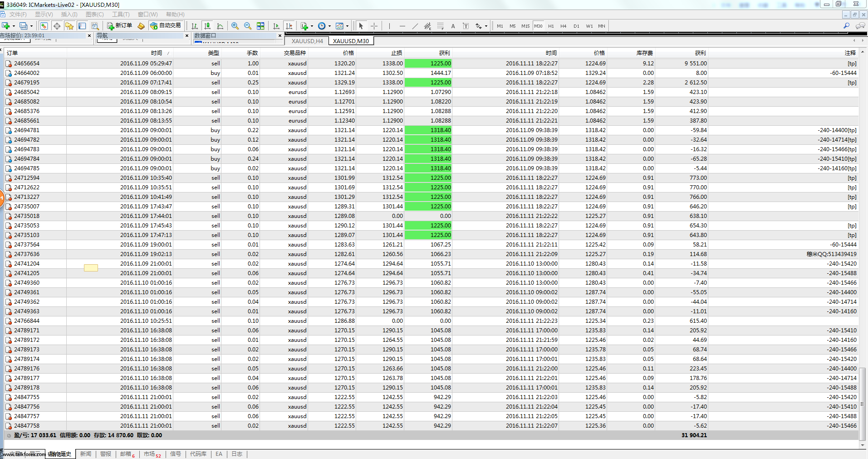868x459 pixels.
Task: Draw Fibonacci retracement
Action: coord(440,26)
